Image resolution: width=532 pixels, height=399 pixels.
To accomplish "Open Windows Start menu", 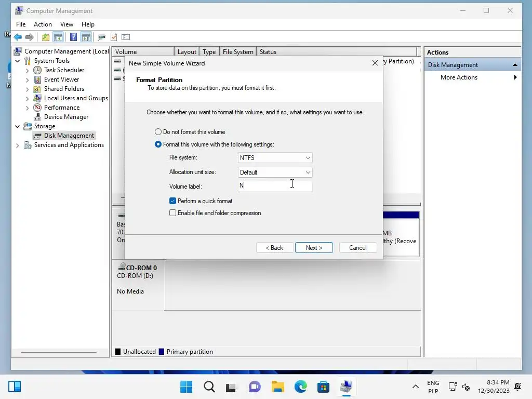I will coord(187,387).
